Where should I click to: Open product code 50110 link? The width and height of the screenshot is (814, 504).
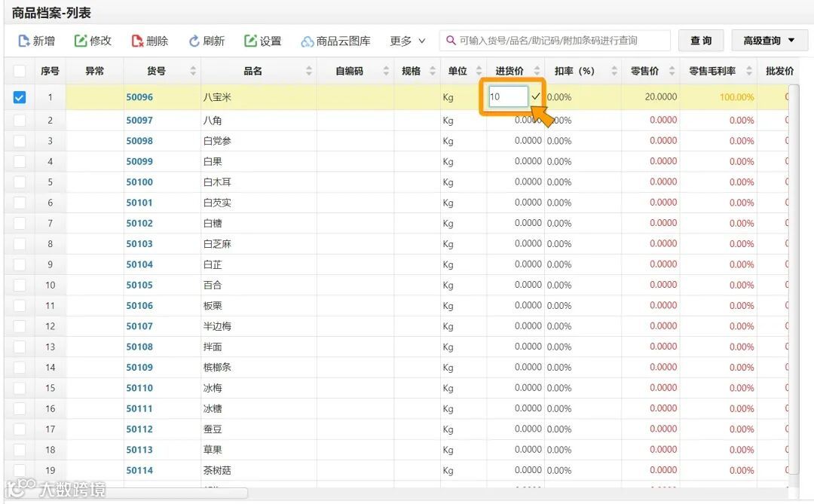point(139,388)
